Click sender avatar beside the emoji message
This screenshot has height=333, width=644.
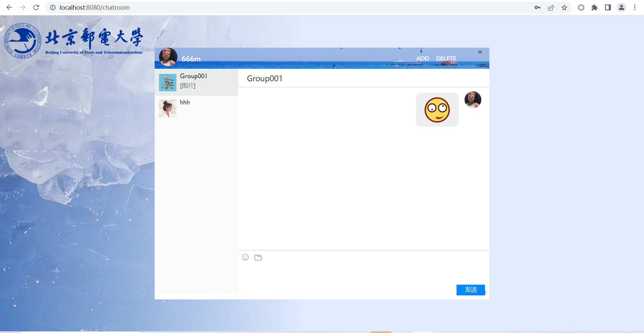(473, 100)
